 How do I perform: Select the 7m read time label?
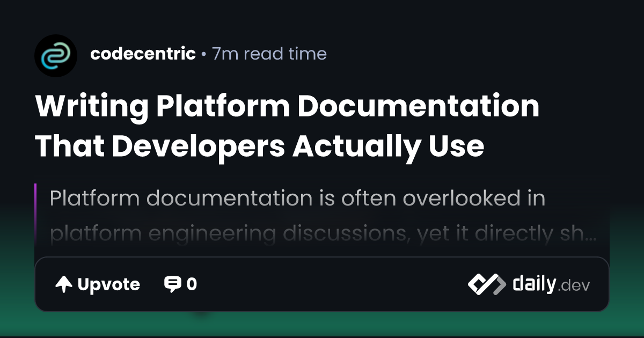(x=269, y=54)
